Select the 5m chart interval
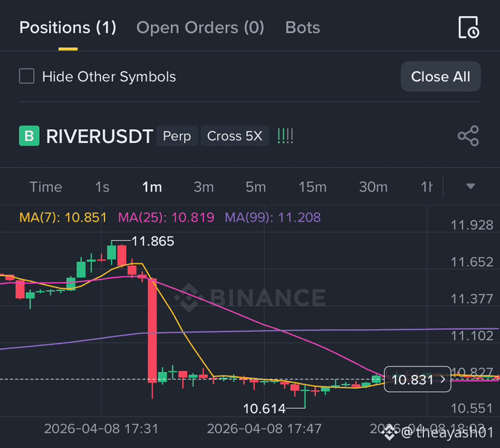Image resolution: width=500 pixels, height=448 pixels. point(256,187)
